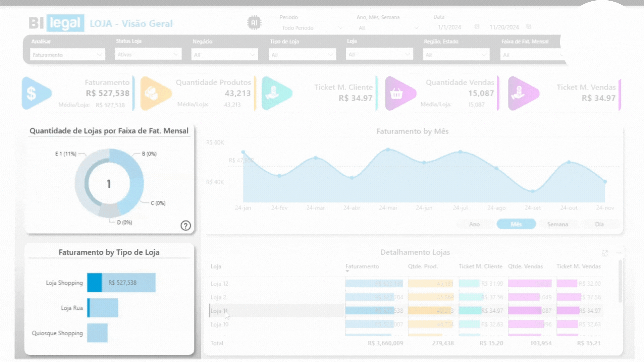The height and width of the screenshot is (362, 644).
Task: Click the Detalhamento Lojas table scrollbar
Action: (620, 282)
